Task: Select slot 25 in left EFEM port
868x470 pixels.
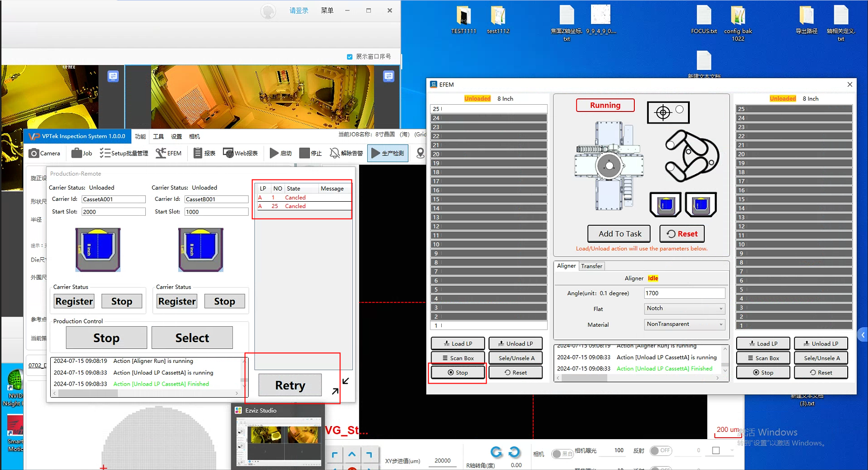Action: pos(489,109)
